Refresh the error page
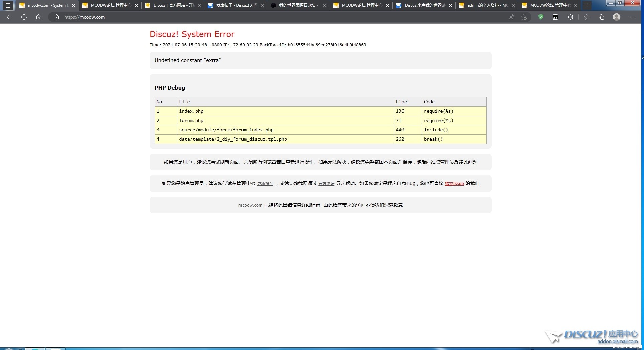 pyautogui.click(x=24, y=17)
